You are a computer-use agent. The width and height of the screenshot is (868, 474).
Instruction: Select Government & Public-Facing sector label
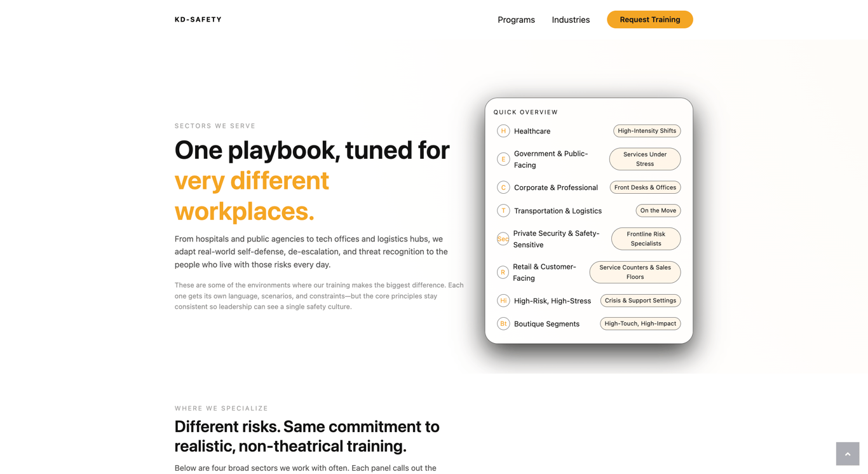[x=551, y=159]
